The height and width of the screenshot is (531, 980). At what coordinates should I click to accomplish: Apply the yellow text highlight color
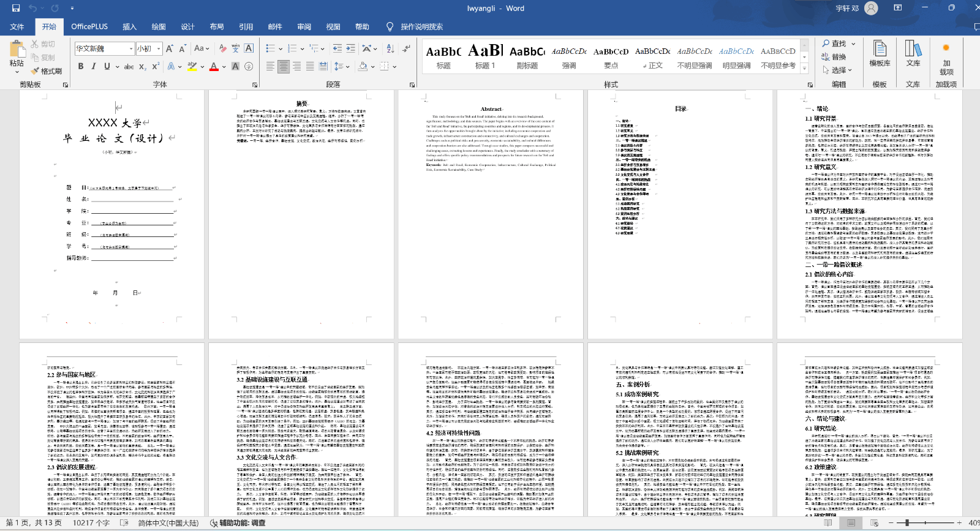pyautogui.click(x=192, y=66)
